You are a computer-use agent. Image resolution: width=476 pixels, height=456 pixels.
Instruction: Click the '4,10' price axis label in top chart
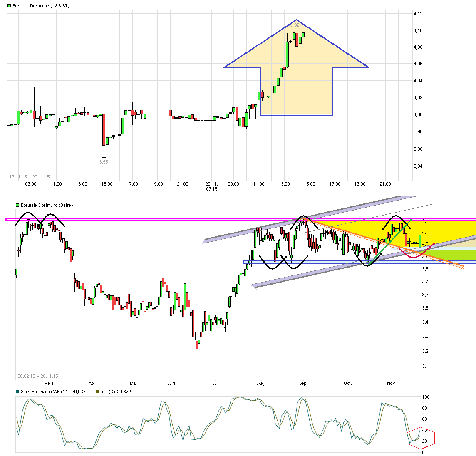[x=418, y=30]
